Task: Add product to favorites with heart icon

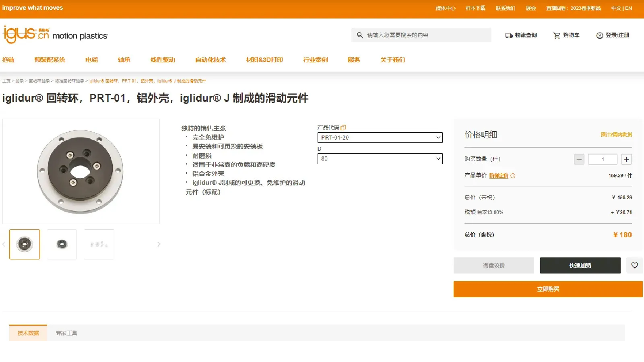Action: pyautogui.click(x=634, y=265)
